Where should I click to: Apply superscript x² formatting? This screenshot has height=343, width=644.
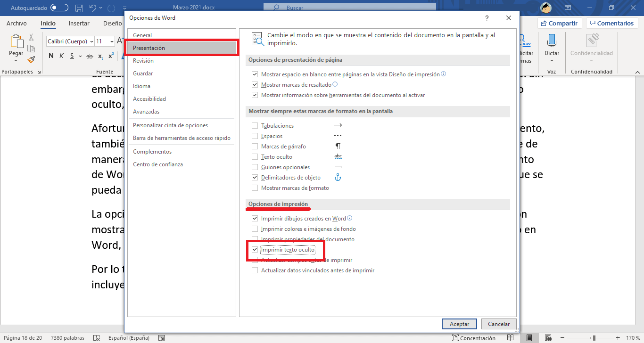[111, 56]
